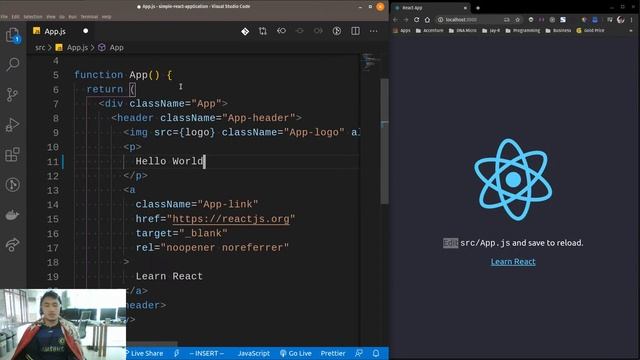Click App.js in the breadcrumb path
This screenshot has height=360, width=640.
coord(77,47)
